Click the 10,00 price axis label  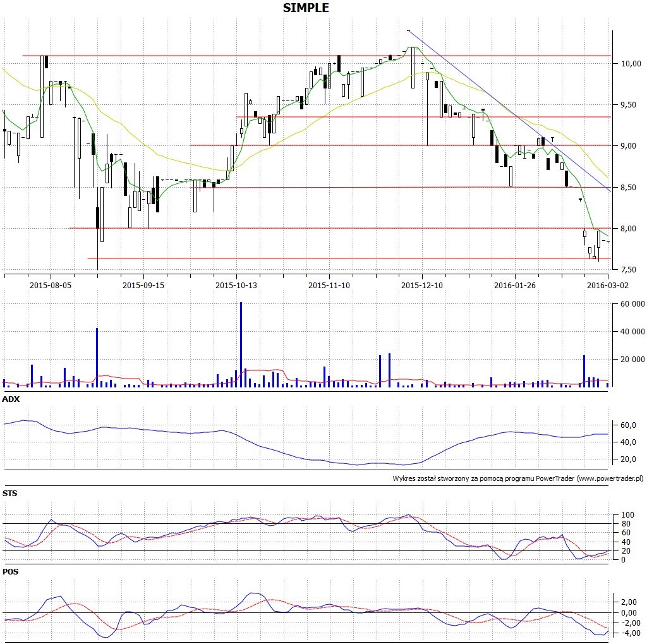click(x=631, y=64)
